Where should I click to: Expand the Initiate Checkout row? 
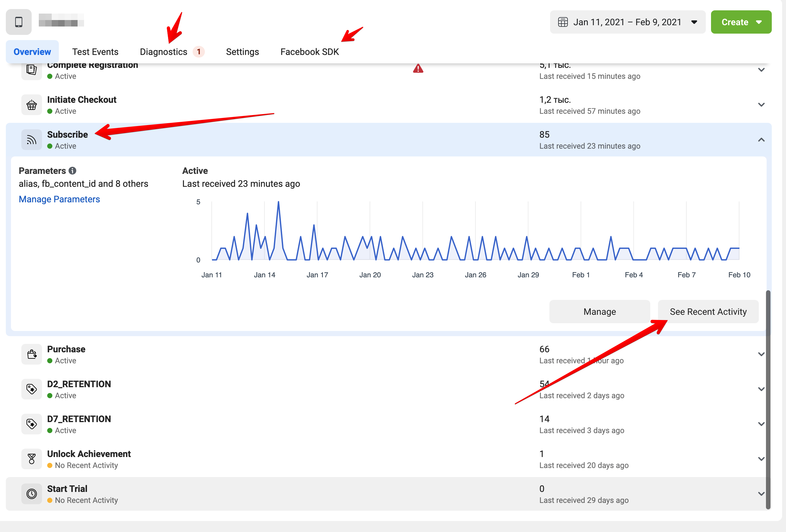click(x=761, y=105)
